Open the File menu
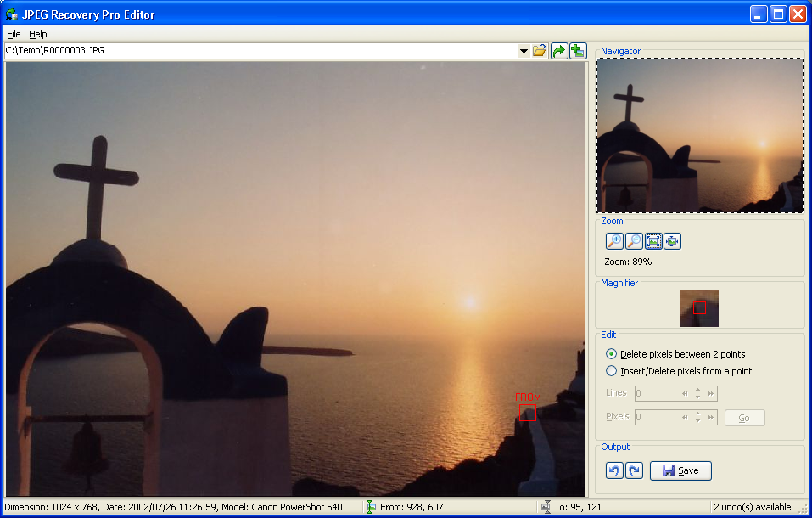The height and width of the screenshot is (518, 812). (14, 34)
